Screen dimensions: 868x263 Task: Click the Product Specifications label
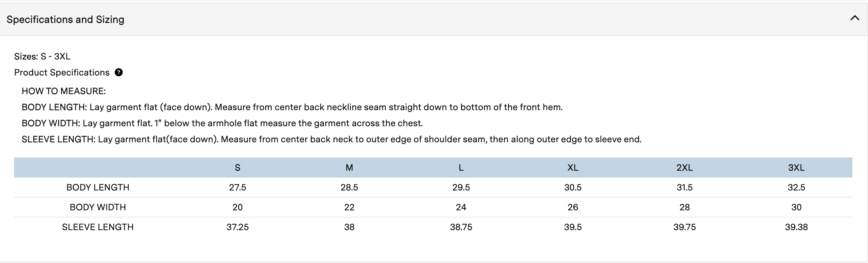pos(62,73)
